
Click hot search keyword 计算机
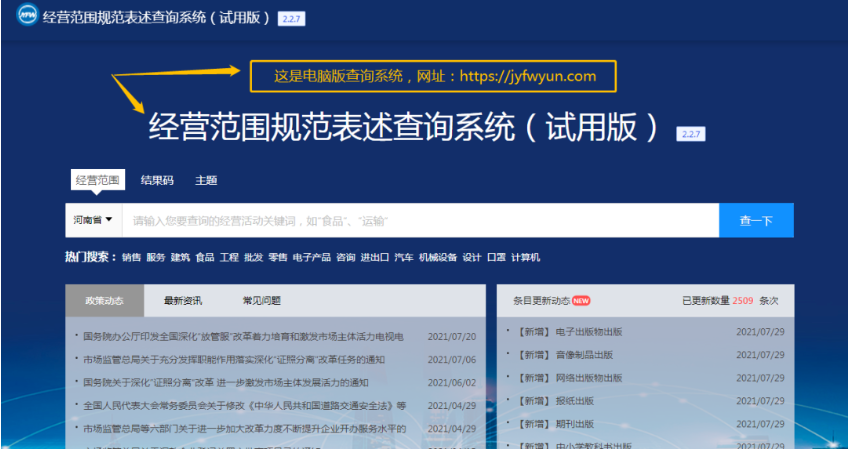(525, 258)
